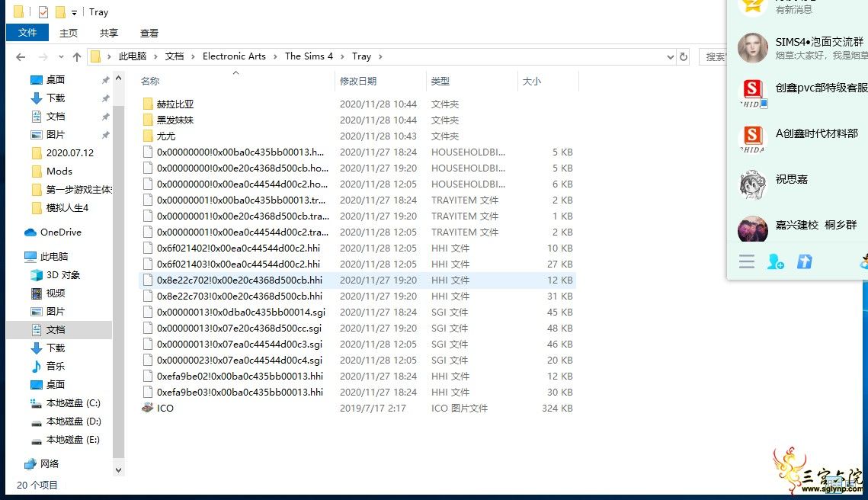
Task: Open the 2020.07.12 folder in sidebar
Action: tap(70, 153)
